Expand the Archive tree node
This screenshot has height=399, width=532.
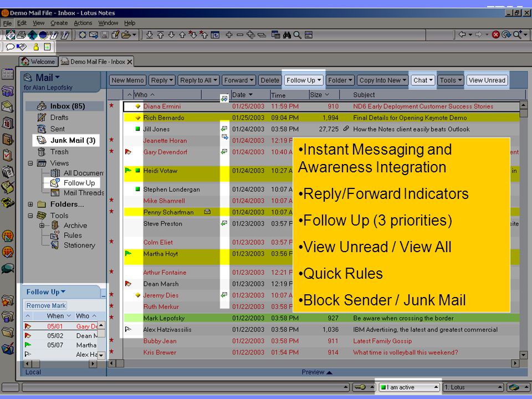(x=42, y=226)
